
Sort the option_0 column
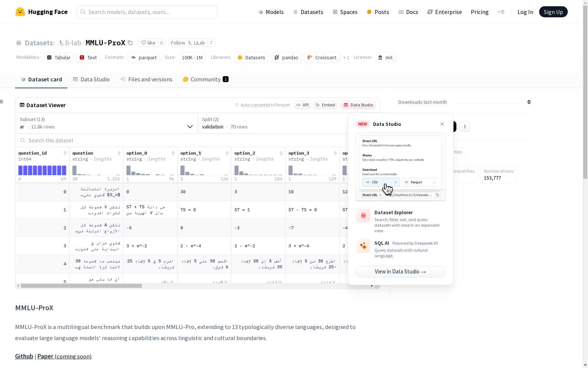tap(173, 153)
